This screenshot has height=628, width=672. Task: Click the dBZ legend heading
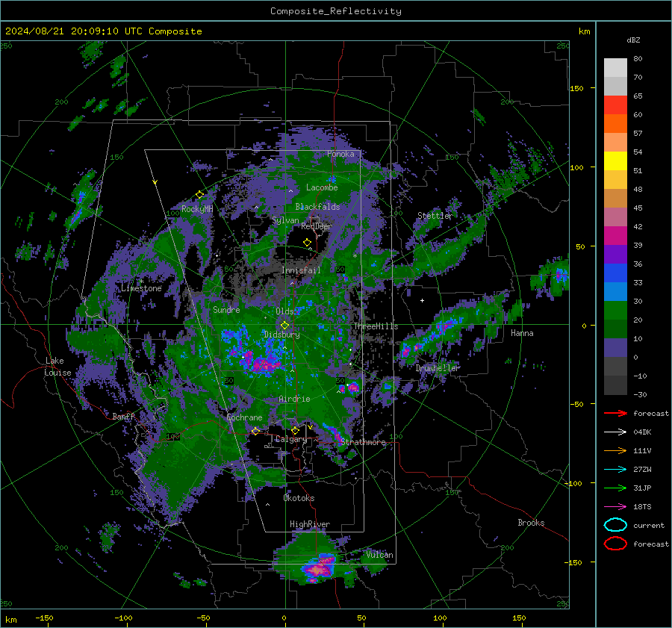click(x=633, y=40)
